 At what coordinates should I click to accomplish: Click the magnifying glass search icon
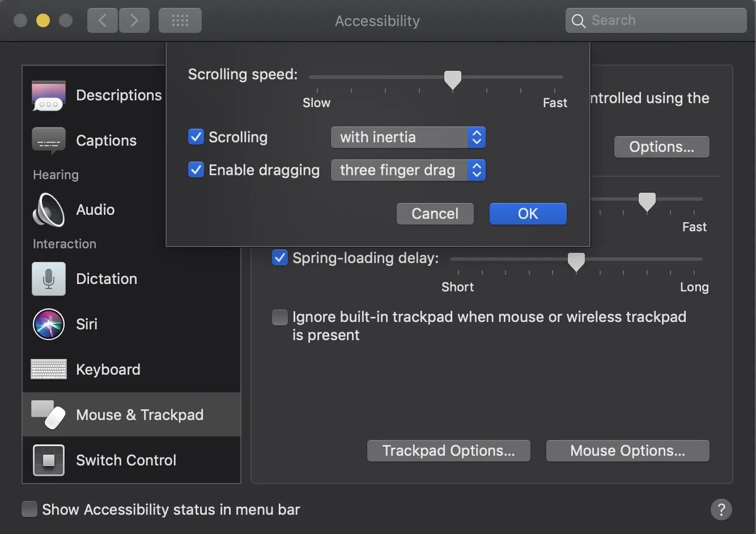(x=578, y=21)
